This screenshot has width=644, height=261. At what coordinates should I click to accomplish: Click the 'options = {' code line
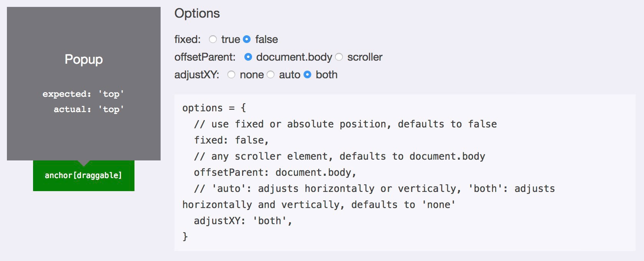coord(214,108)
